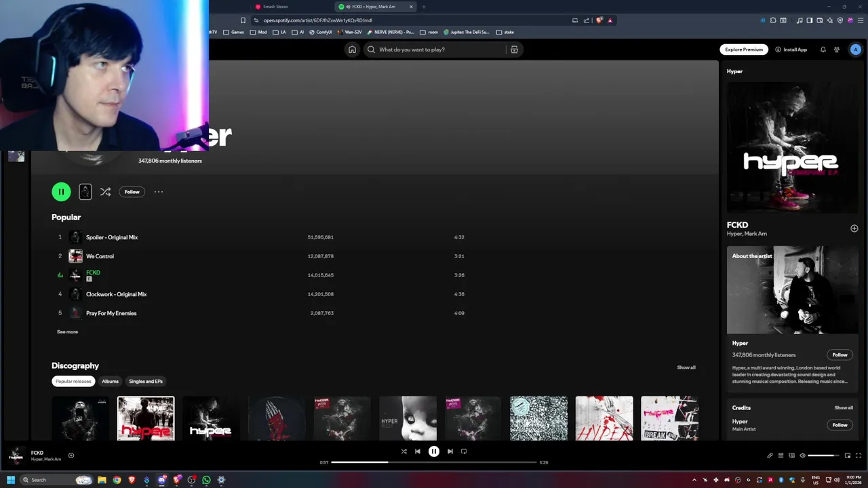The image size is (868, 488).
Task: Switch to the Singles and EPs filter
Action: pos(146,382)
